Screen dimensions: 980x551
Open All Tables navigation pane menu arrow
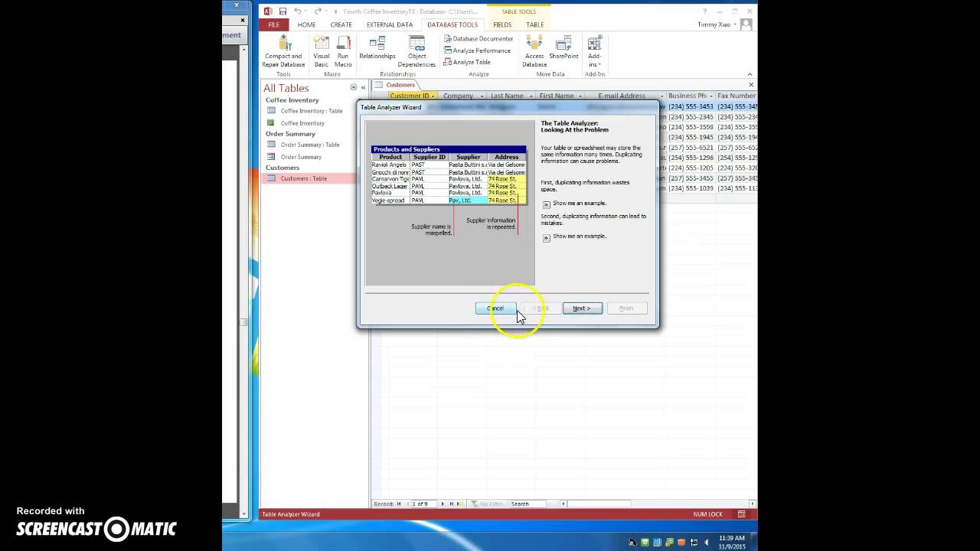(x=353, y=87)
